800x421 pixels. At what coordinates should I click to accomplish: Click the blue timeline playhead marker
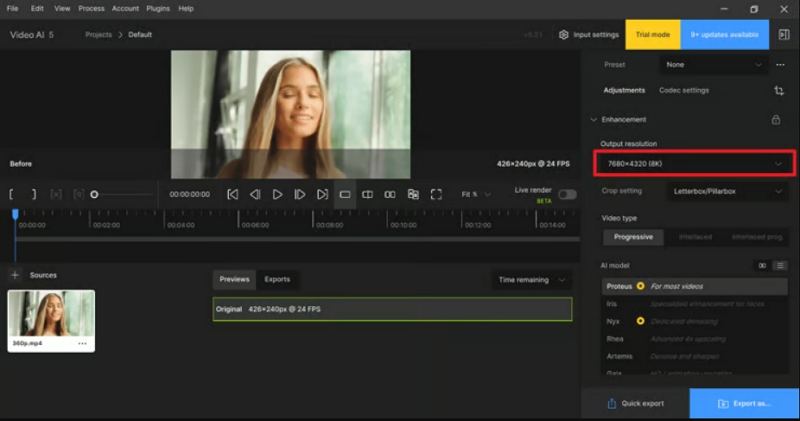[x=15, y=214]
